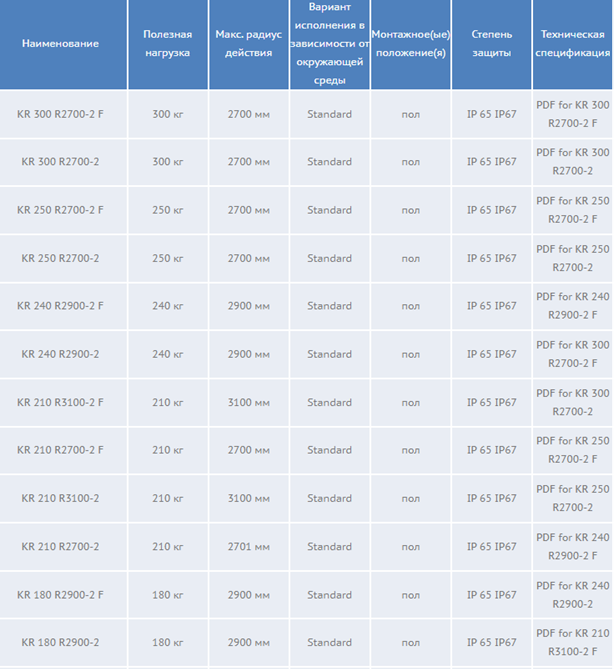Click the Монтажное(ые) положение(я) column header
Image resolution: width=614 pixels, height=669 pixels.
[410, 43]
